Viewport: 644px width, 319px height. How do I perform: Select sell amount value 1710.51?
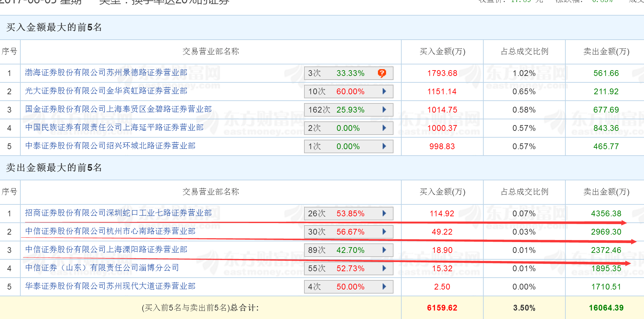click(x=606, y=287)
